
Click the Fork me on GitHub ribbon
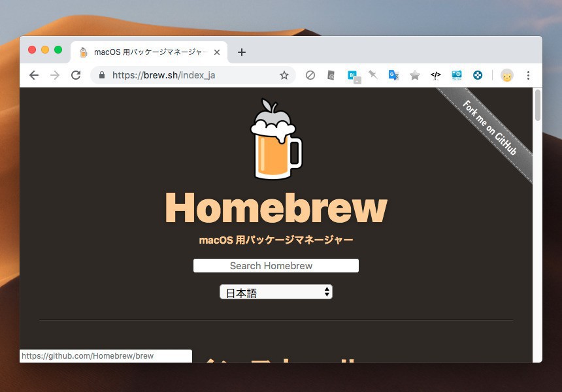(x=489, y=127)
